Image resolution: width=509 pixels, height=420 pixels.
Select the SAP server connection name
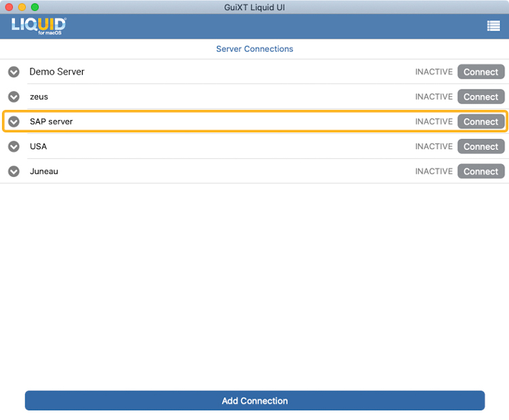(51, 122)
